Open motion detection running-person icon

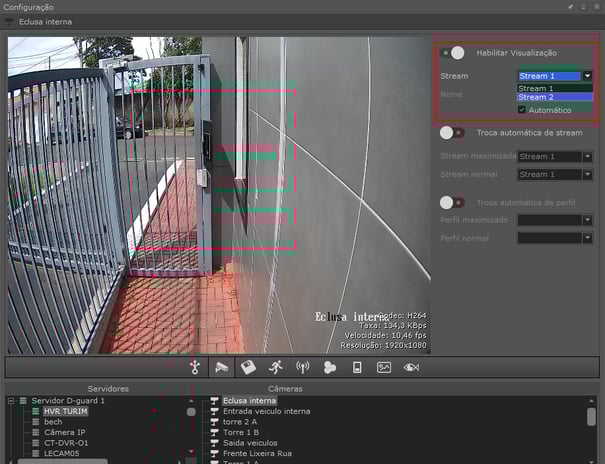276,367
